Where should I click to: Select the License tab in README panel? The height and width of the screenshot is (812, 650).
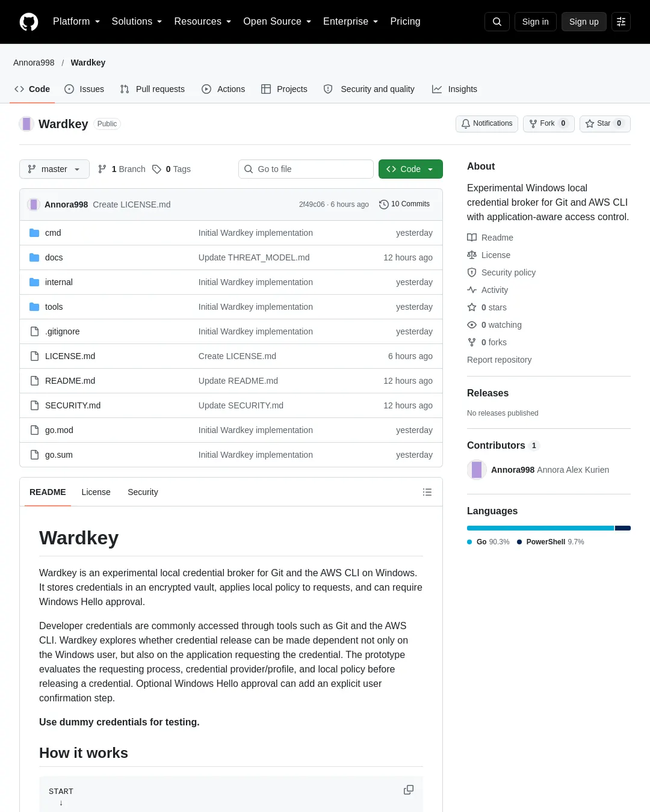click(96, 492)
